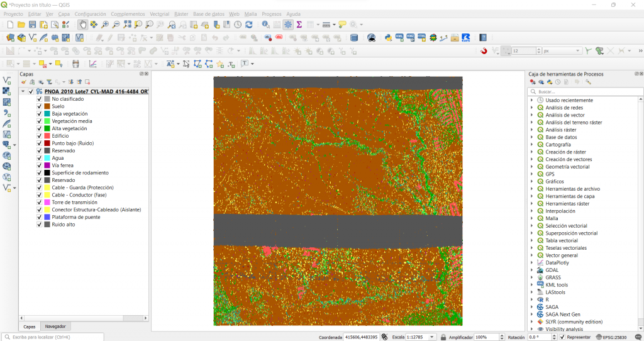This screenshot has width=644, height=341.
Task: Uncheck the Edificio class checkbox
Action: tap(40, 136)
